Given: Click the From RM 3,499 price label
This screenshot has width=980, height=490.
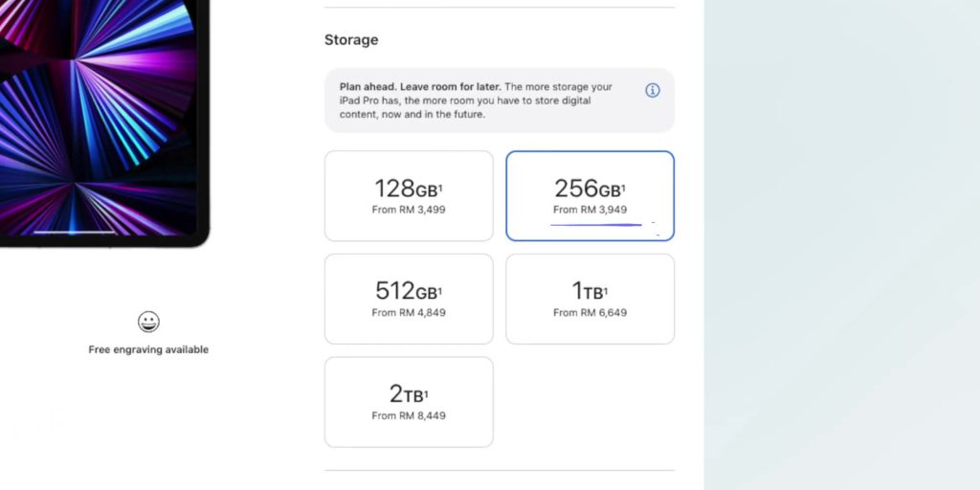Looking at the screenshot, I should (x=409, y=210).
